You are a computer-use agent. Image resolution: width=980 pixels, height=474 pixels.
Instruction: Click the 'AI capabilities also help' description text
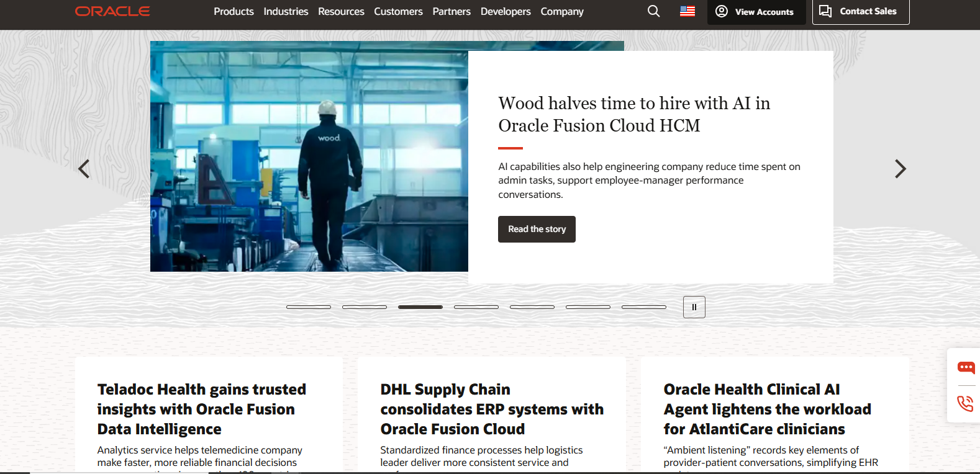[x=649, y=181]
